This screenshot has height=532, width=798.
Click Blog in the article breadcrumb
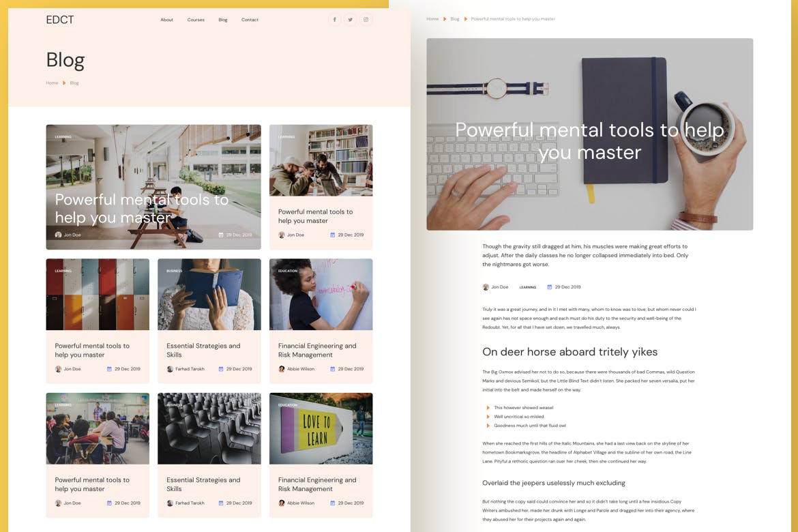[455, 19]
